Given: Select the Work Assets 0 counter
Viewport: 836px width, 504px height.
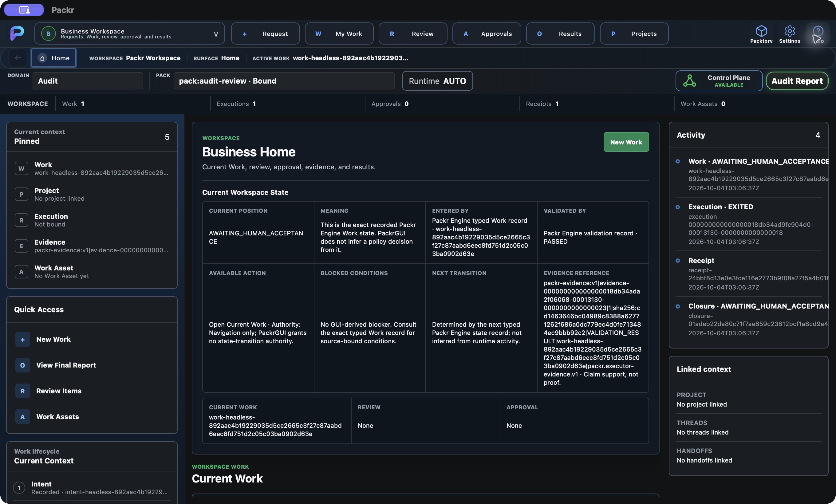Looking at the screenshot, I should pyautogui.click(x=754, y=104).
